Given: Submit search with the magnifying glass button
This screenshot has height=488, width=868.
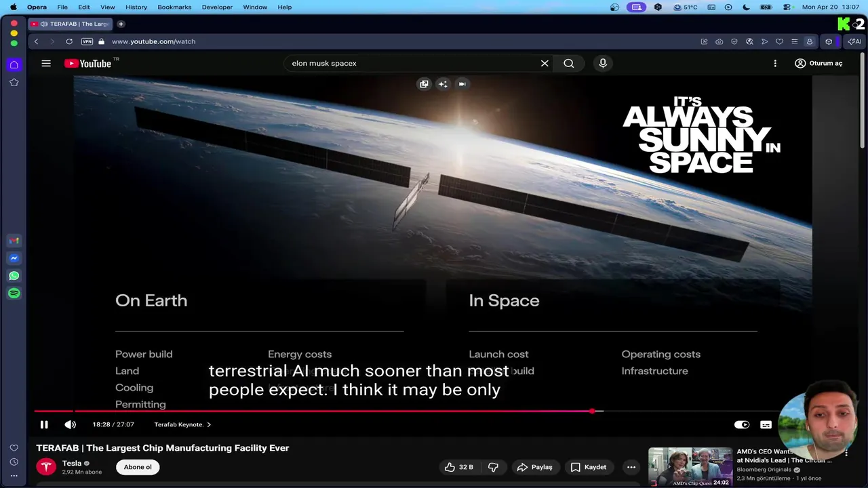Looking at the screenshot, I should pyautogui.click(x=569, y=63).
